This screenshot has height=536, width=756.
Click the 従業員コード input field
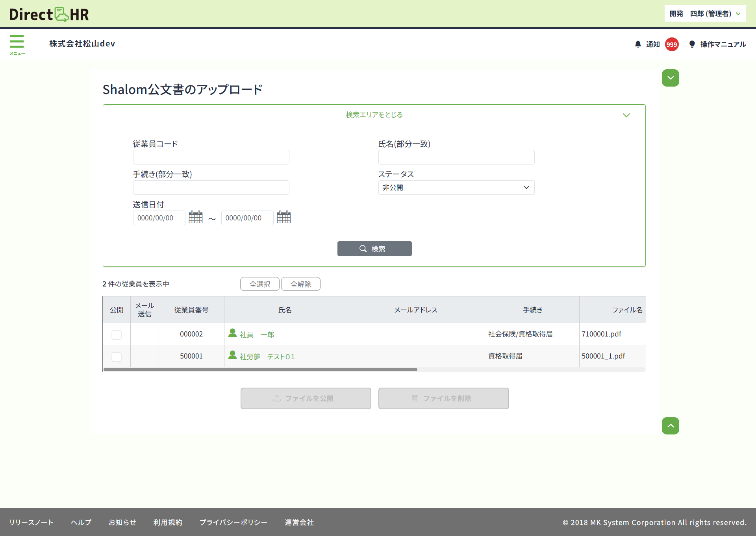pyautogui.click(x=211, y=157)
